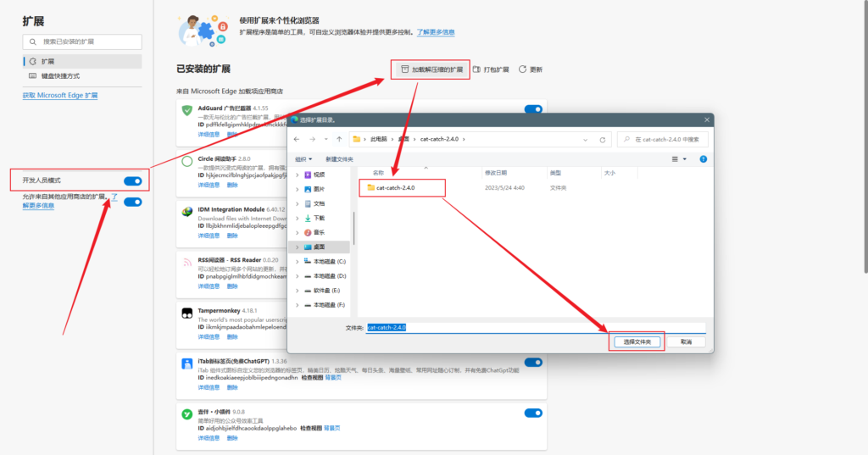
Task: Select the 视频 videos folder in sidebar
Action: (320, 175)
